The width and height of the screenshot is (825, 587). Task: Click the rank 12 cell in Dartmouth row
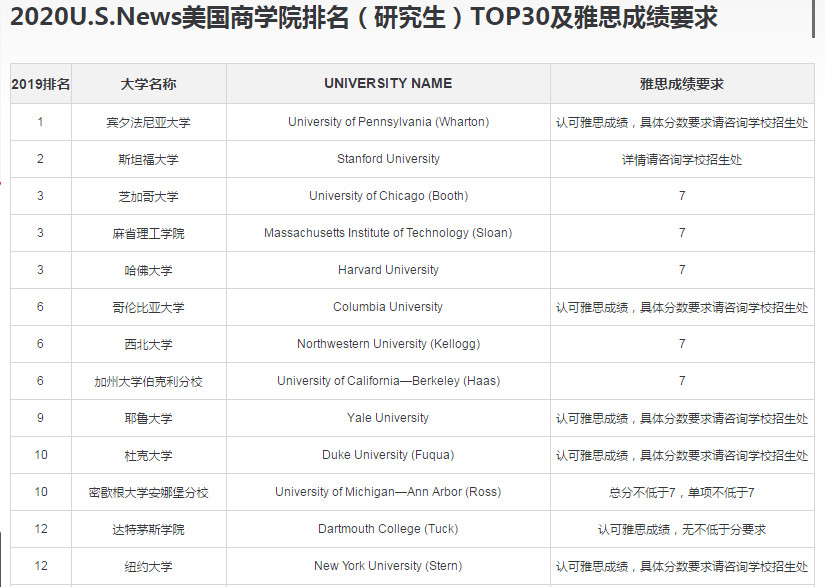click(41, 529)
